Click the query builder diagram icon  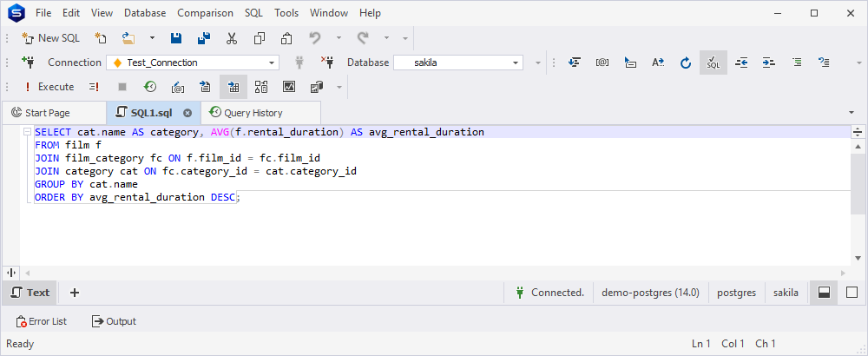(x=261, y=87)
